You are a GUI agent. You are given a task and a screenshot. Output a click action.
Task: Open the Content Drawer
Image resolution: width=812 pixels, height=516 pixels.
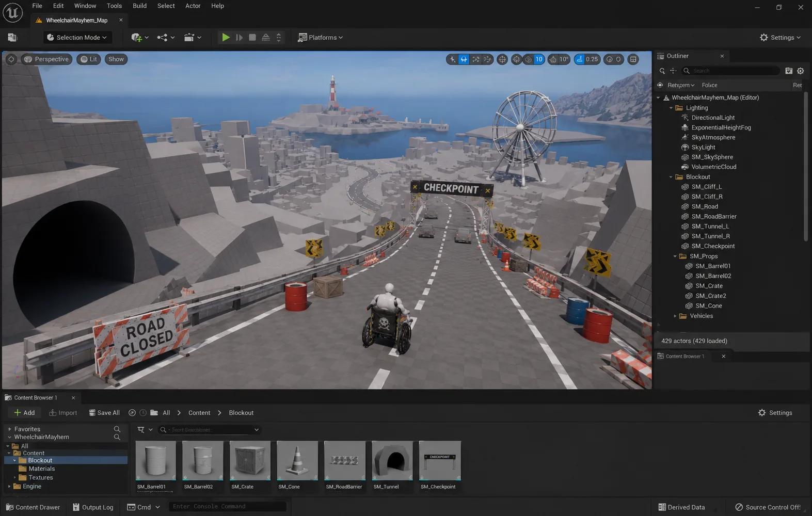33,507
